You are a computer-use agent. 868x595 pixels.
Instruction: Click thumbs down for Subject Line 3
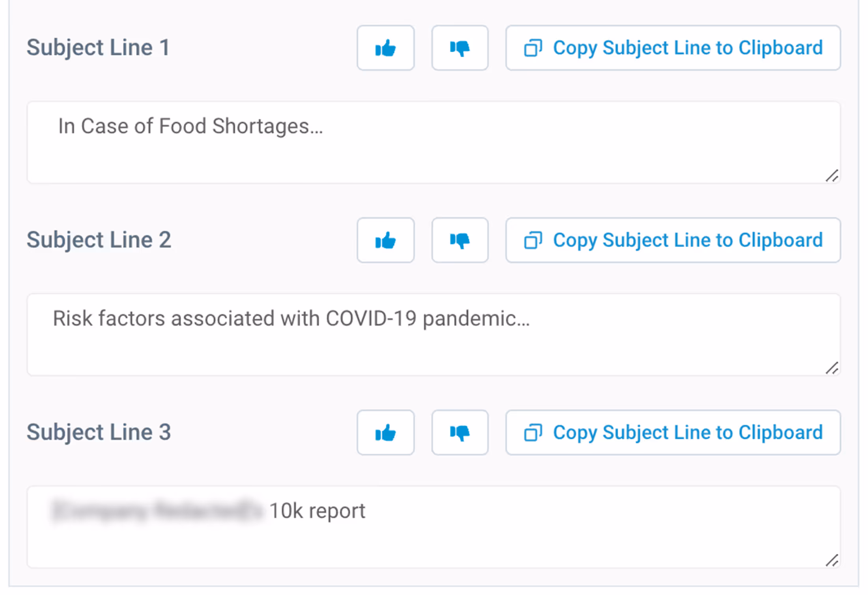click(x=459, y=432)
